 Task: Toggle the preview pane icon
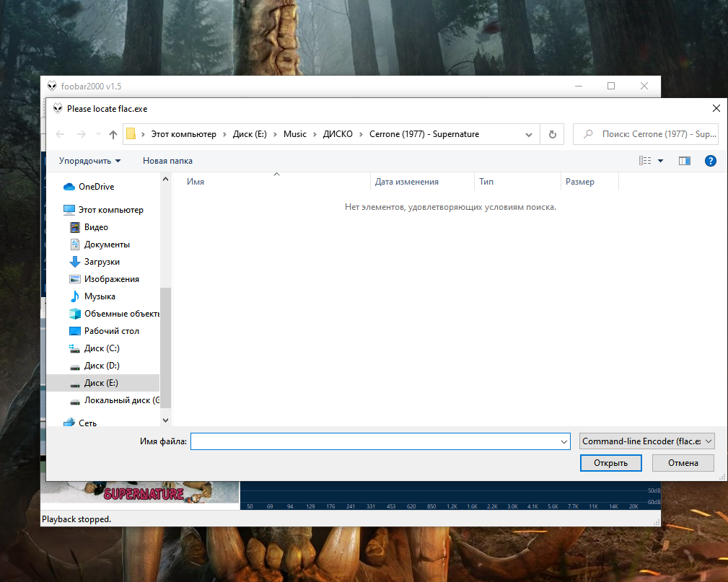(x=685, y=161)
